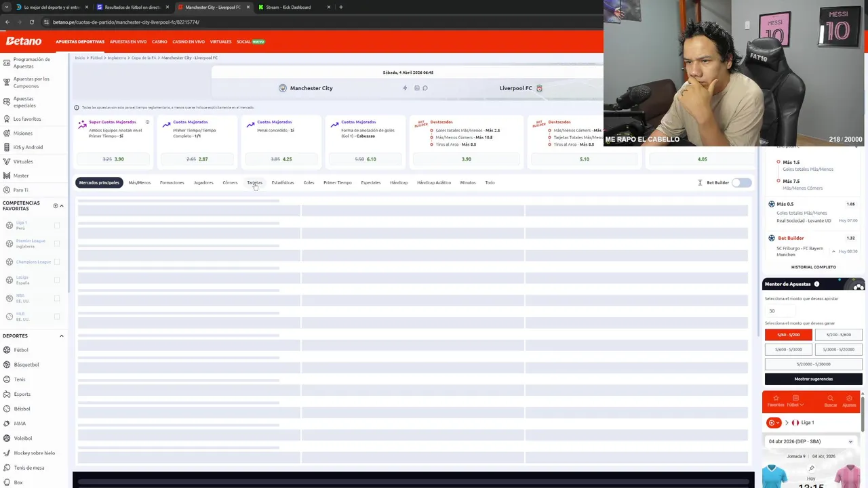The width and height of the screenshot is (868, 488).
Task: Click the lightning bolt match icon
Action: coord(405,88)
